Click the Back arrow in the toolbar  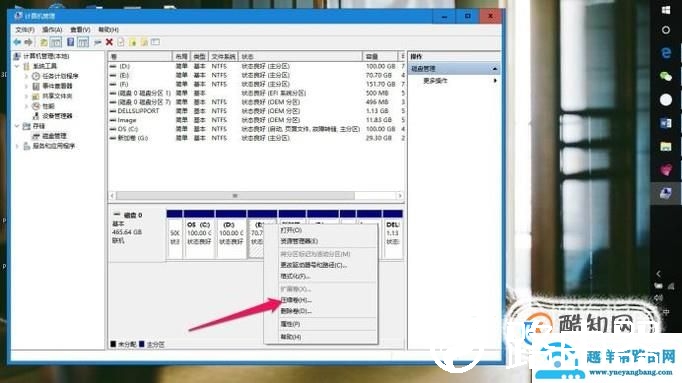(x=17, y=42)
